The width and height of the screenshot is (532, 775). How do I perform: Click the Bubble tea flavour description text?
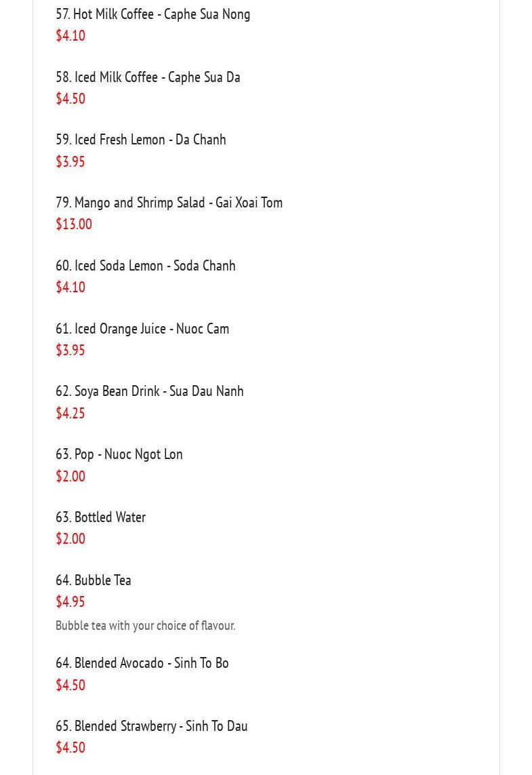coord(145,626)
